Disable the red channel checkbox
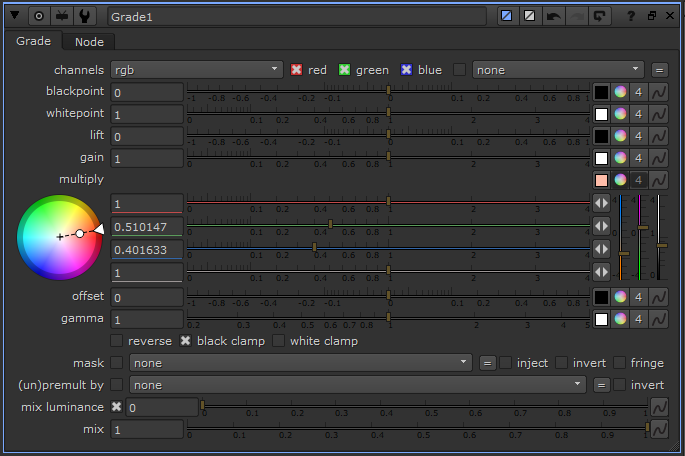The width and height of the screenshot is (685, 456). [x=296, y=70]
